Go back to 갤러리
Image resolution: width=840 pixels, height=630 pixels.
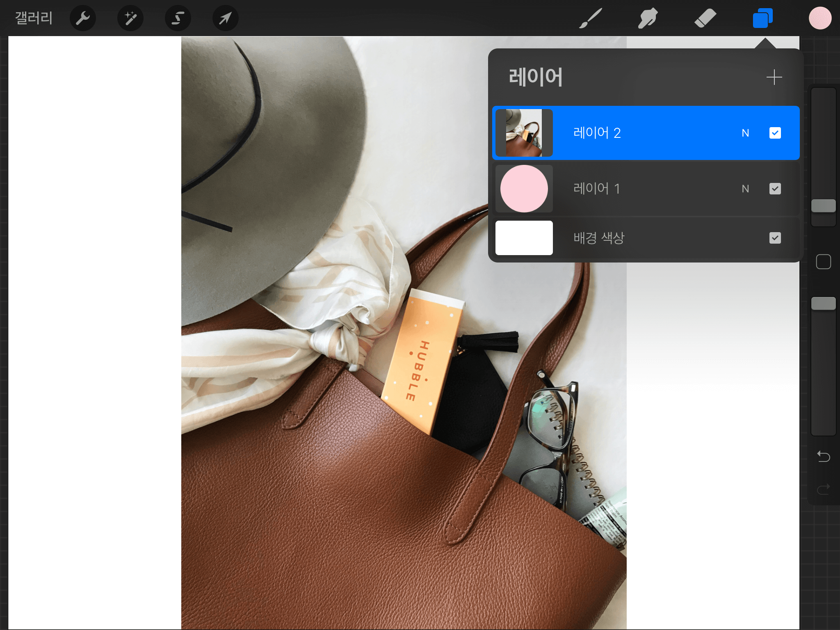pyautogui.click(x=34, y=18)
